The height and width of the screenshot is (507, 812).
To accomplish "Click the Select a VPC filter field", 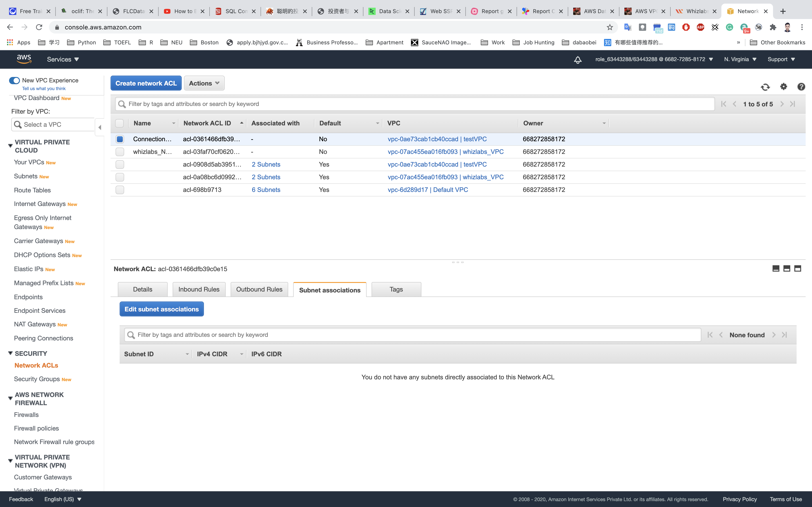I will tap(54, 125).
